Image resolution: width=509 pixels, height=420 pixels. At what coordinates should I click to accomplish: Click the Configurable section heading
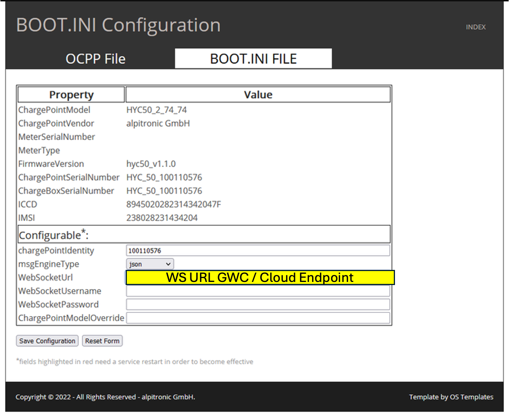54,235
